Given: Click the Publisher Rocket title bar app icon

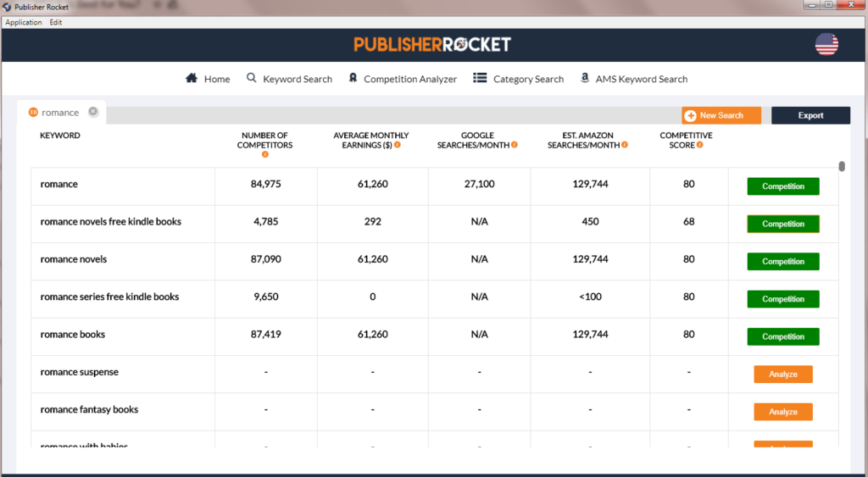Looking at the screenshot, I should (x=7, y=7).
